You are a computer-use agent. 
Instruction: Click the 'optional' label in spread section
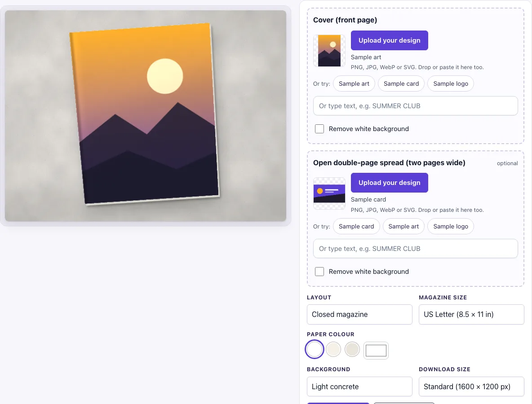pyautogui.click(x=507, y=163)
